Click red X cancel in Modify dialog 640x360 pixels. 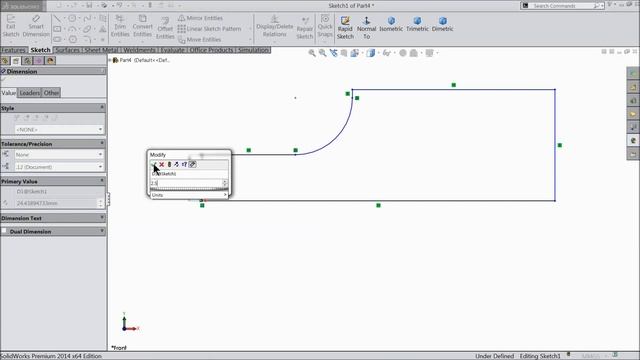[x=162, y=164]
